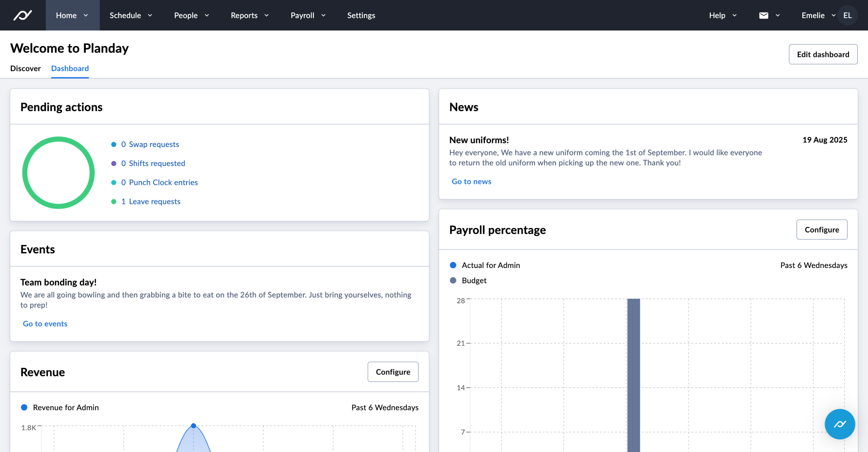Open the Settings menu item
Screen dimensions: 868x452
[361, 15]
